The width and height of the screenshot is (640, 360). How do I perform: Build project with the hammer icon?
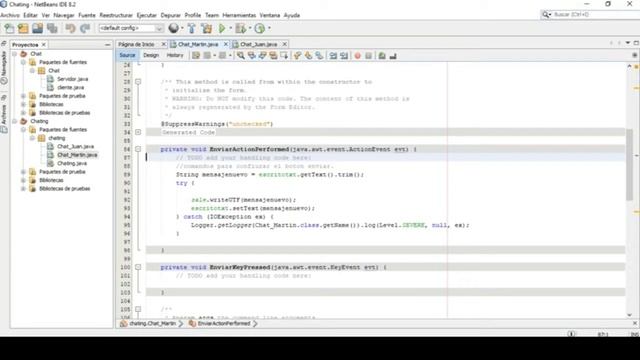point(191,28)
